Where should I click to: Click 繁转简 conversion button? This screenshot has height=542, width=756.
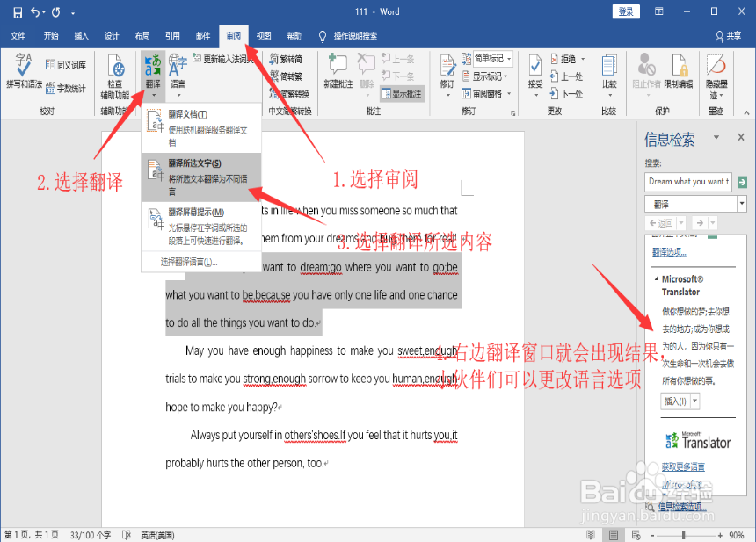coord(286,59)
